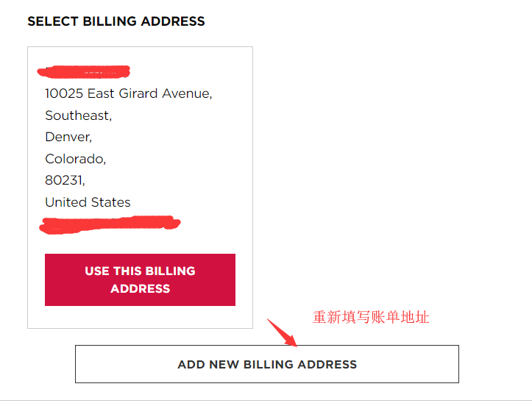
Task: Click the United States country line
Action: [88, 202]
